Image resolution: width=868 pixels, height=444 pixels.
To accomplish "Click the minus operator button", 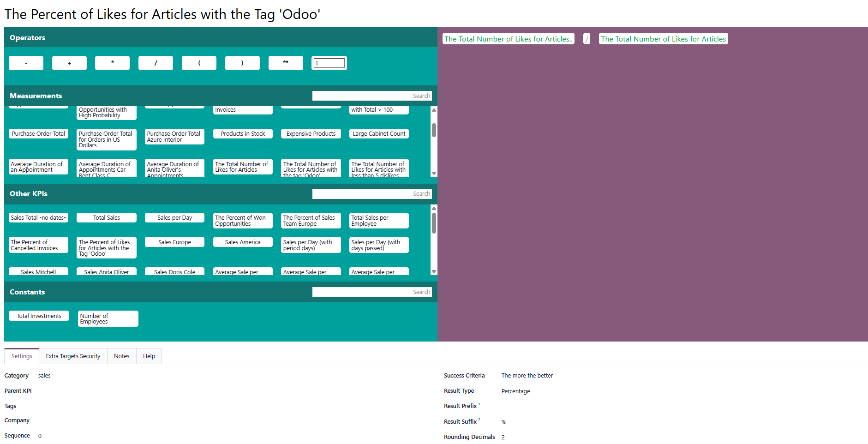I will coord(26,63).
